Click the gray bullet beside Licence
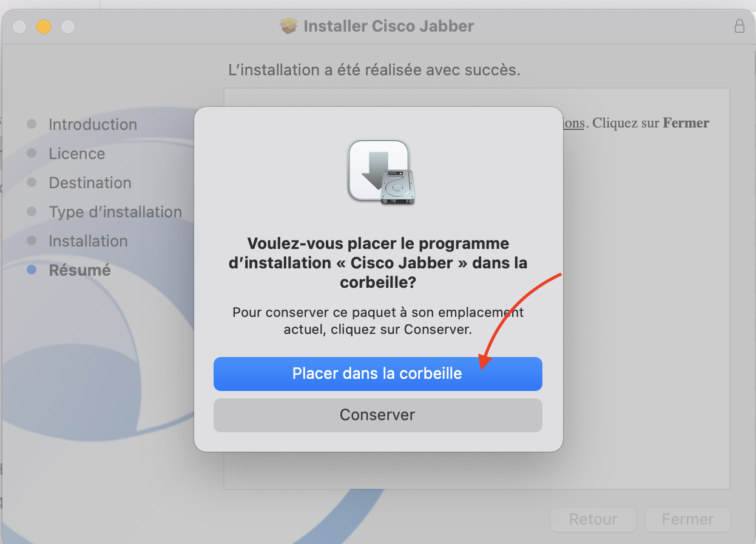The width and height of the screenshot is (756, 544). click(x=32, y=154)
